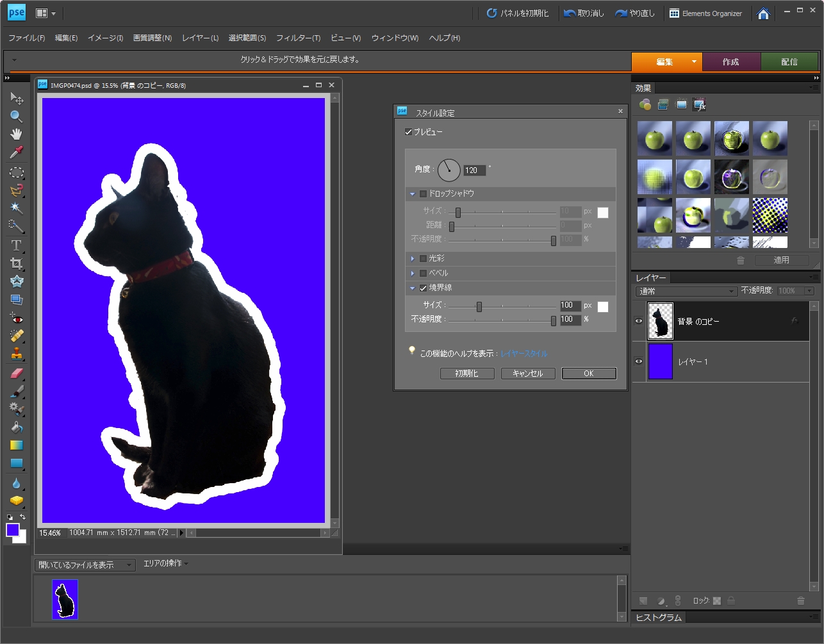The width and height of the screenshot is (824, 644).
Task: Switch to the 作成 tab
Action: 730,62
